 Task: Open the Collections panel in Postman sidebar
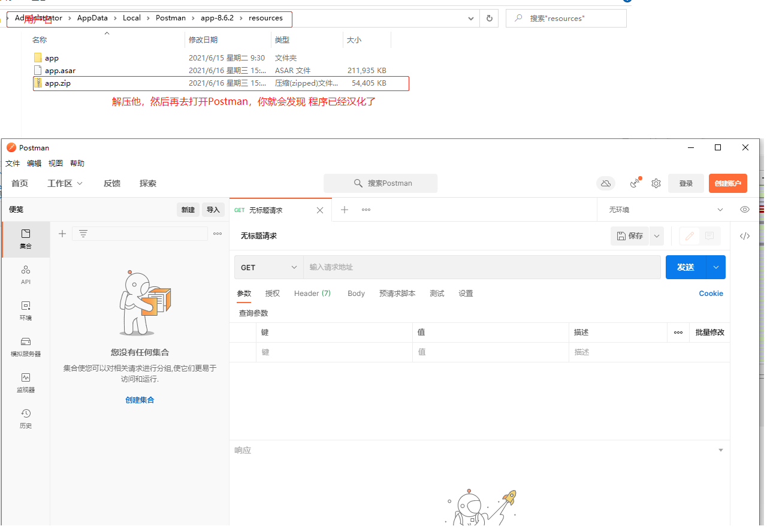[x=26, y=239]
